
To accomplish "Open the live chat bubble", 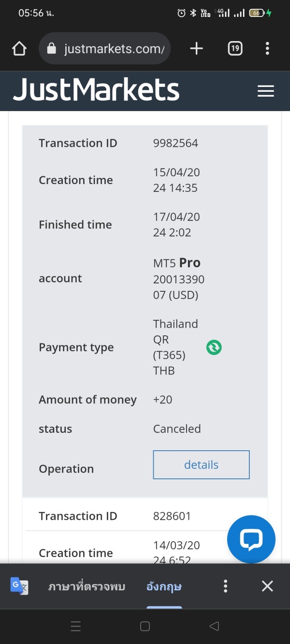I will click(251, 539).
